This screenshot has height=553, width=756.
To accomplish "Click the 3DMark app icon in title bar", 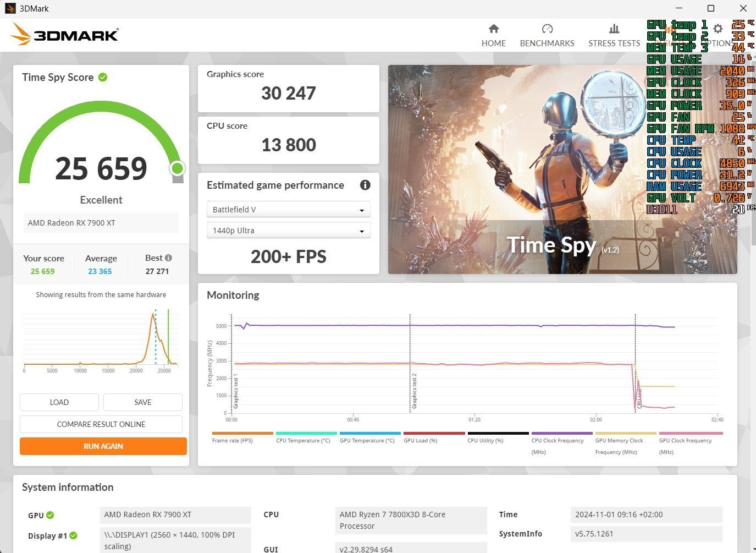I will point(10,8).
